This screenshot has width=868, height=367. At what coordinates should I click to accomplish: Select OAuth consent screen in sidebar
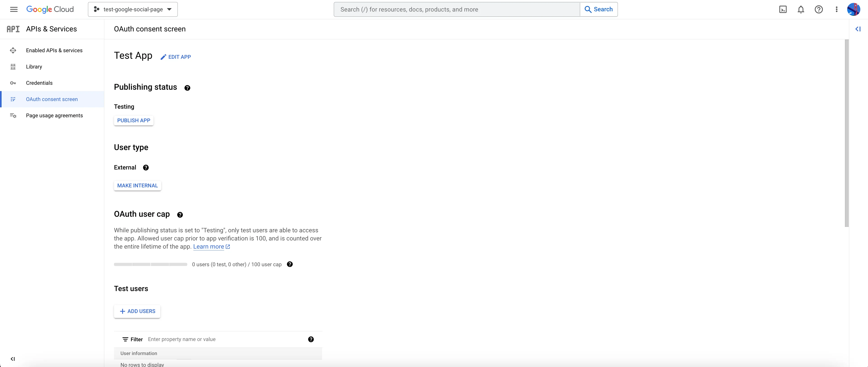(x=52, y=99)
